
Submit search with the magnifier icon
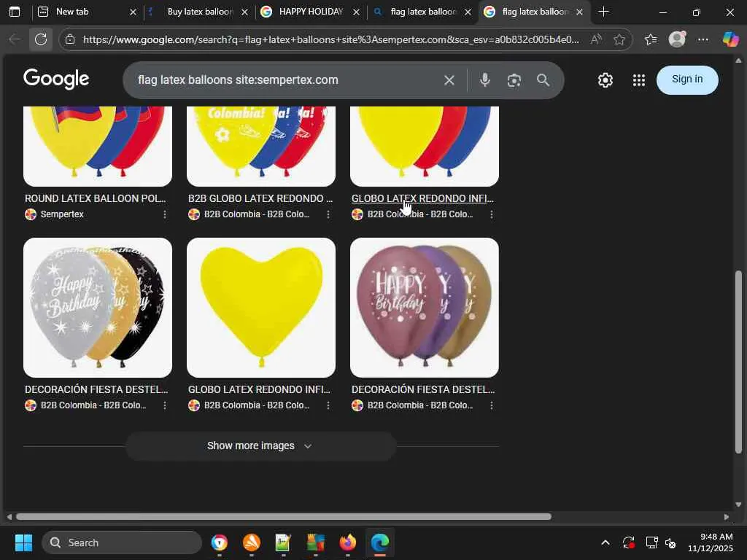(x=543, y=80)
